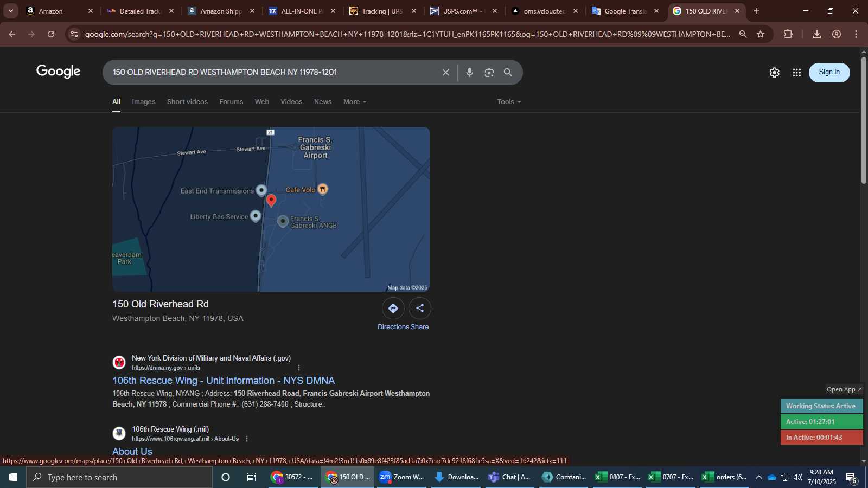Open the notification center icon
Viewport: 868px width, 488px height.
tap(851, 478)
